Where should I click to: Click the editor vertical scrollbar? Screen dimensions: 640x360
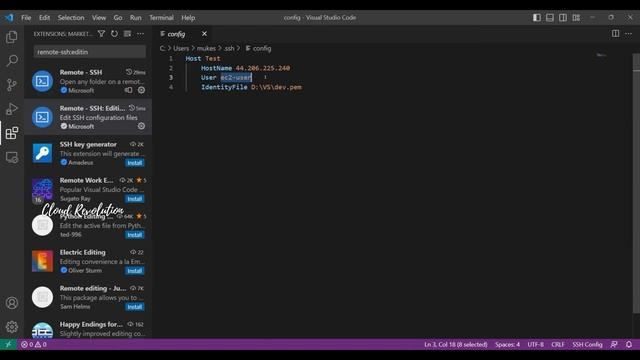636,184
